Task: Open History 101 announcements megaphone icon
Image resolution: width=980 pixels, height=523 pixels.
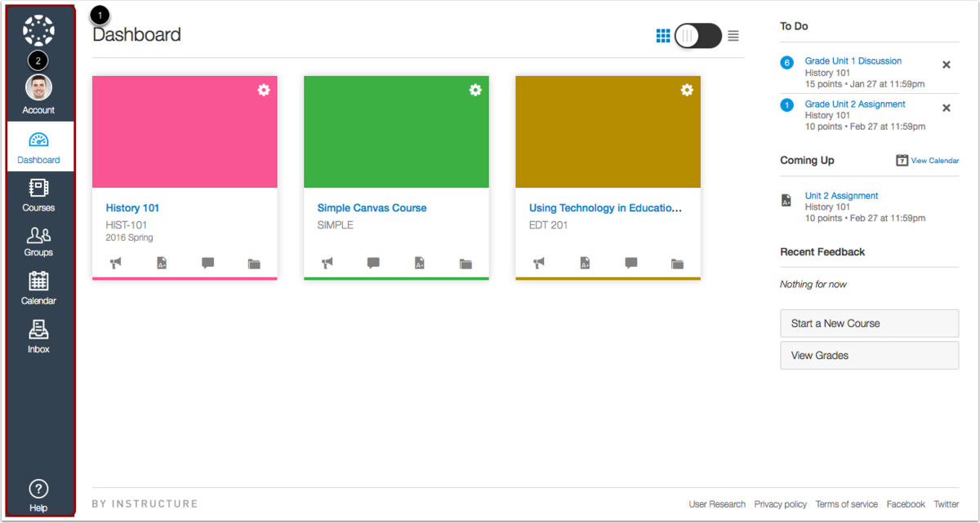Action: coord(116,263)
